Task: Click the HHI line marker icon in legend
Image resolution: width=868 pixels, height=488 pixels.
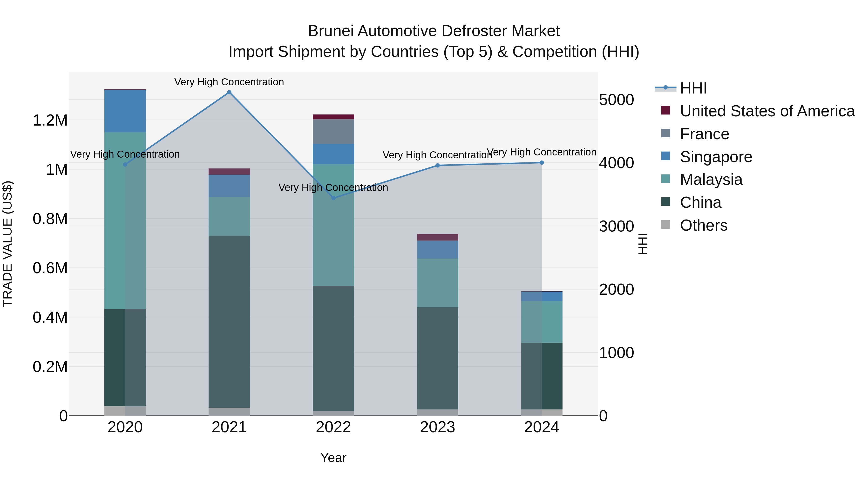Action: point(665,87)
